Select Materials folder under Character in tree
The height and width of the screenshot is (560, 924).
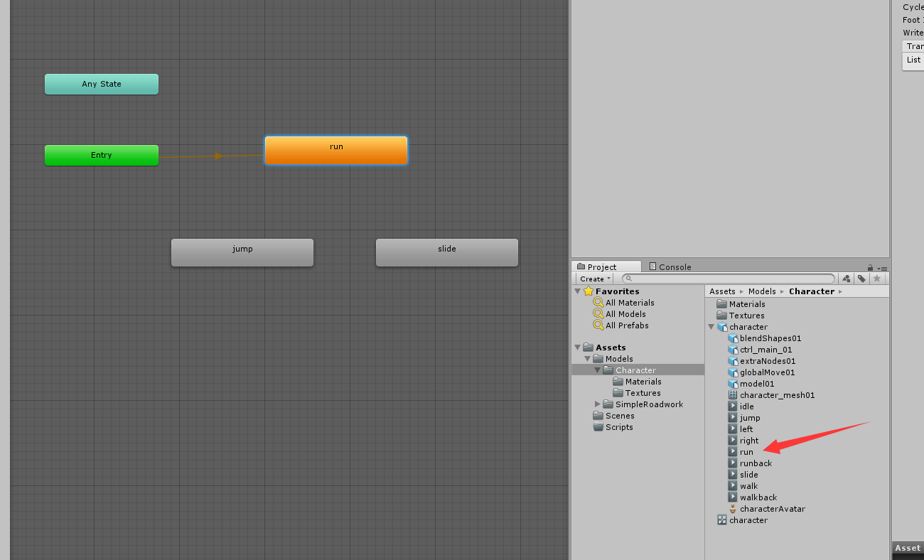click(x=637, y=382)
